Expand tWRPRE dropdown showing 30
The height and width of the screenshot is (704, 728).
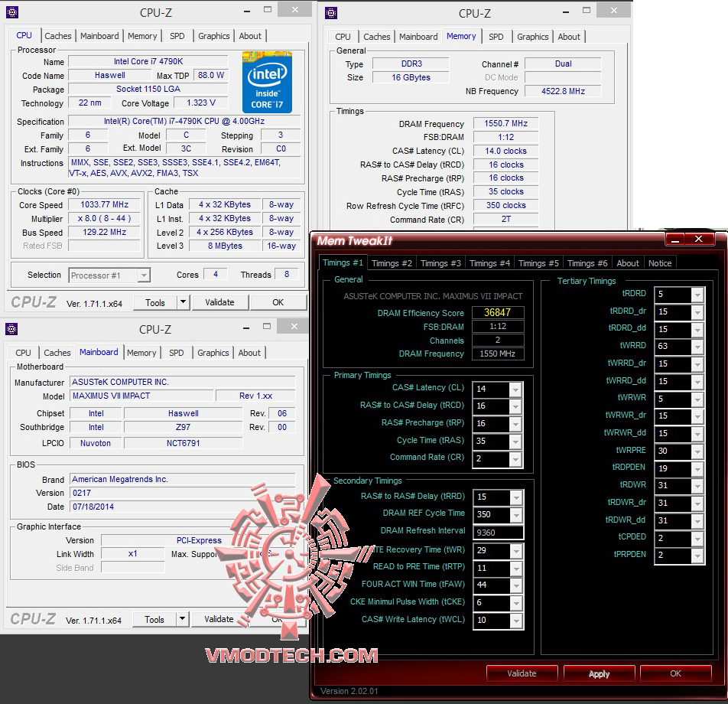[x=697, y=451]
